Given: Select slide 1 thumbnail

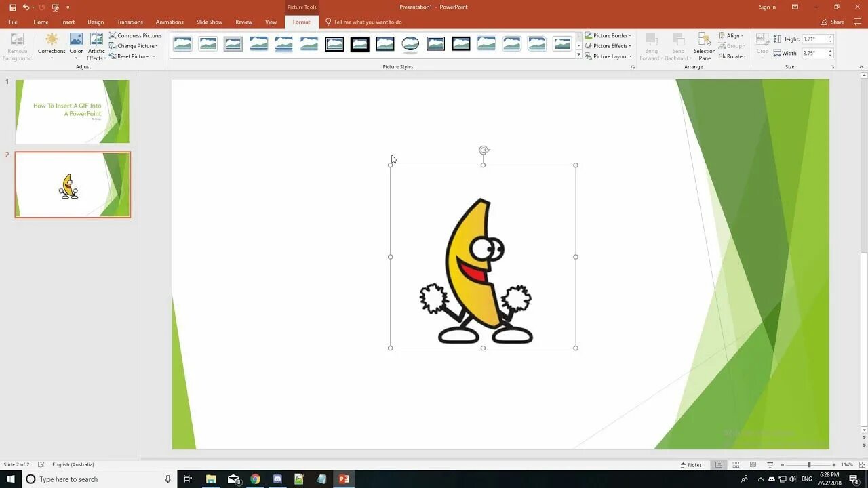Looking at the screenshot, I should pyautogui.click(x=73, y=112).
